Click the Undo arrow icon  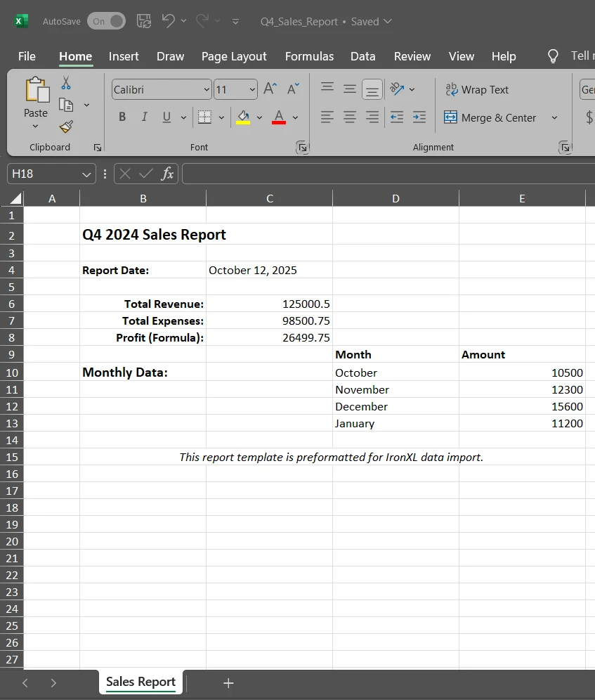point(168,21)
